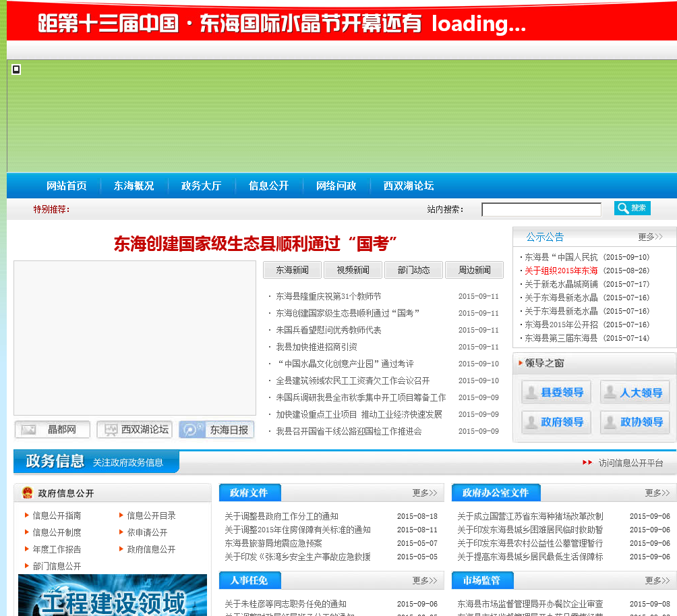Open 政务大厅 navigation item
The height and width of the screenshot is (616, 677).
click(201, 186)
